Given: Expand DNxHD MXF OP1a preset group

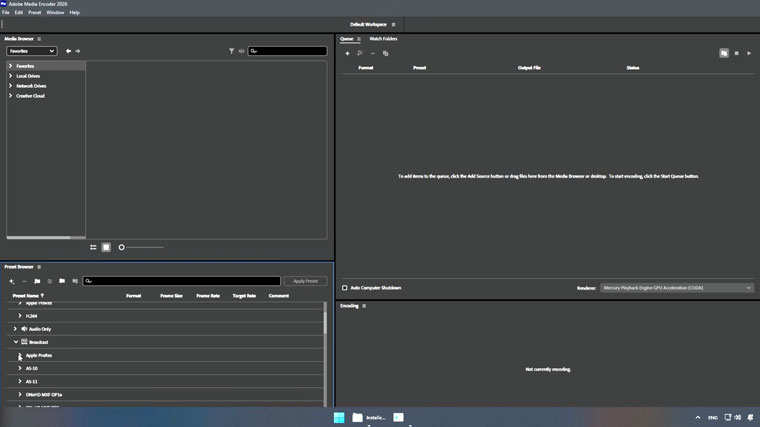Looking at the screenshot, I should pos(20,395).
